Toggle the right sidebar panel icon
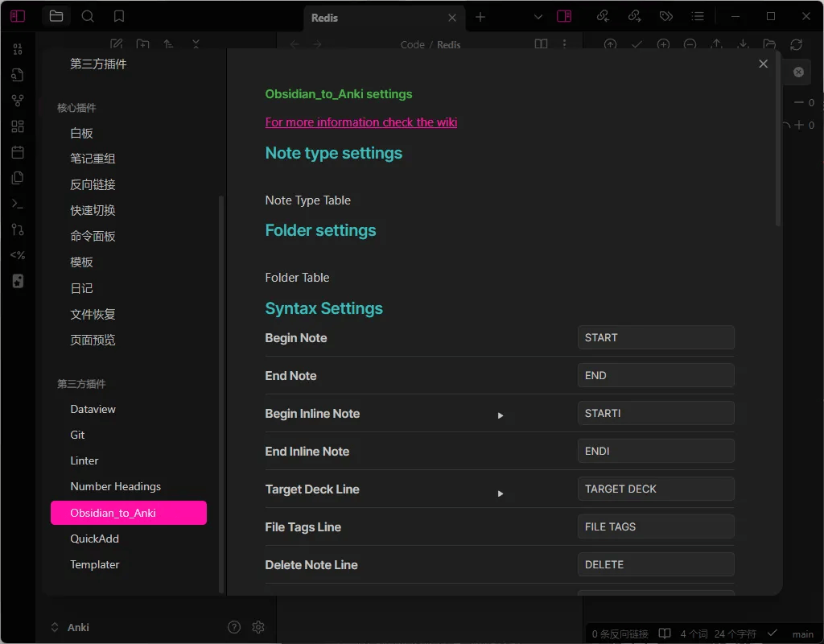 coord(564,16)
